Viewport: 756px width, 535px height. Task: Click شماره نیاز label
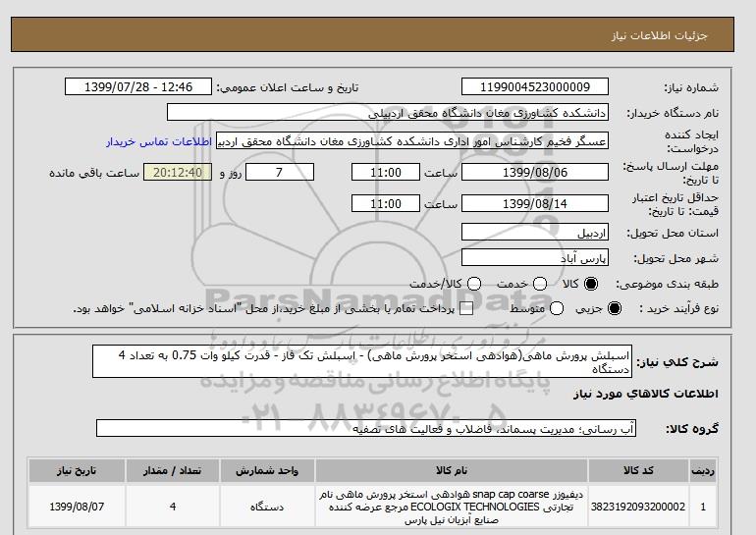691,87
